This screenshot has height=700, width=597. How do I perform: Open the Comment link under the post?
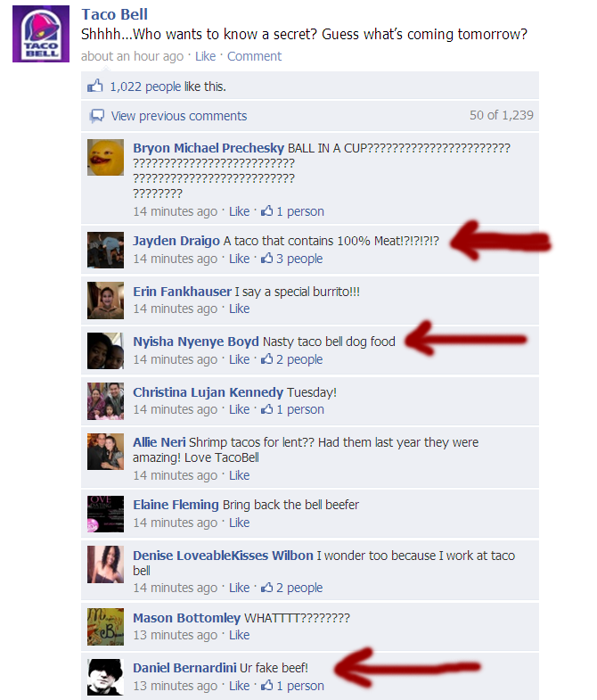coord(254,56)
